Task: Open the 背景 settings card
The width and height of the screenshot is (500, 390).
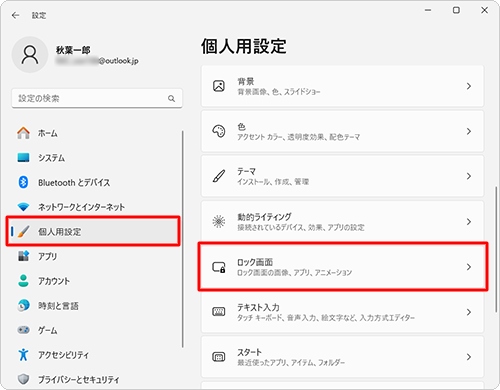Action: (342, 86)
